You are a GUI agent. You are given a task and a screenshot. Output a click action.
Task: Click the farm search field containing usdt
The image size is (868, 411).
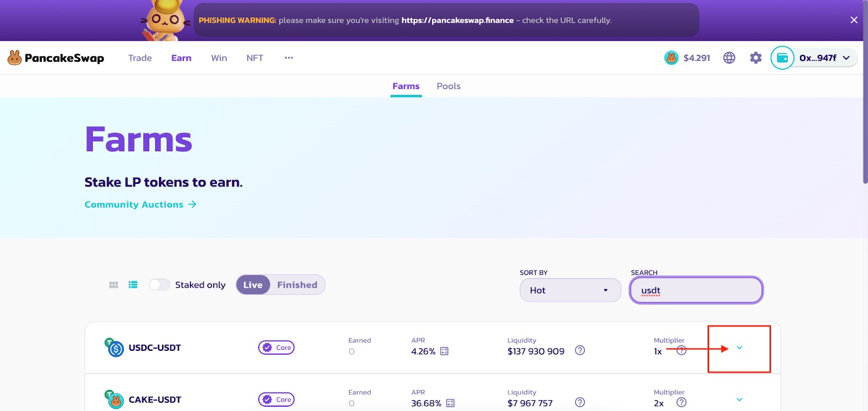[697, 290]
